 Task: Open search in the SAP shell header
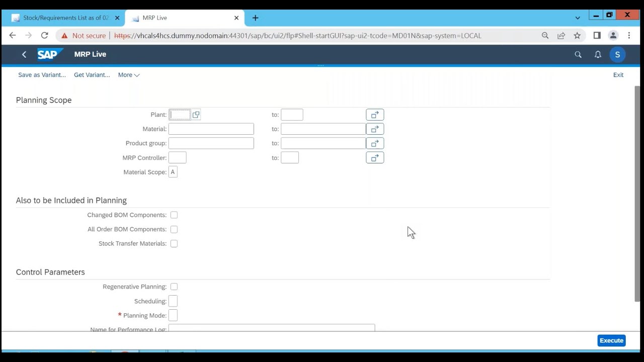(578, 54)
